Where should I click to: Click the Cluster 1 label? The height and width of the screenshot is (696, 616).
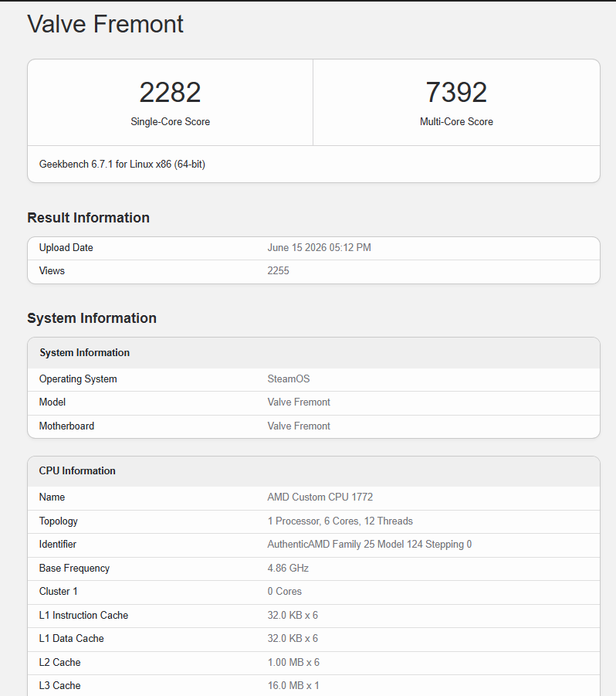pos(58,591)
